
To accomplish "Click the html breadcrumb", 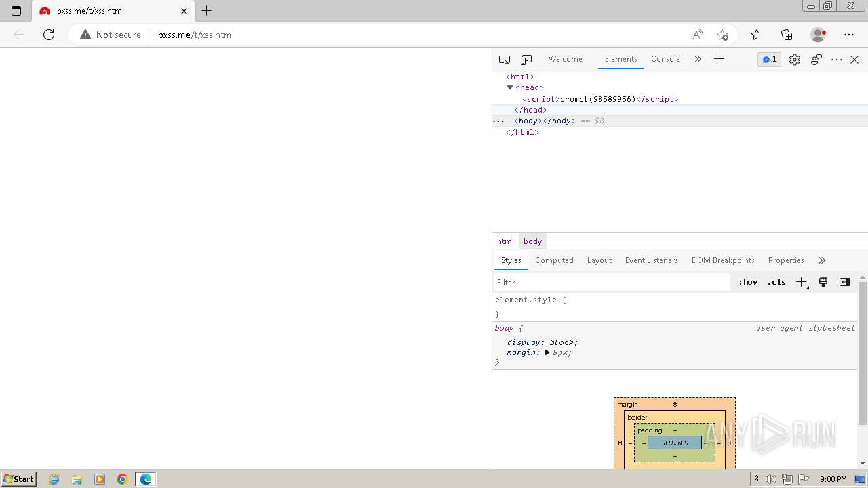I will [x=505, y=241].
